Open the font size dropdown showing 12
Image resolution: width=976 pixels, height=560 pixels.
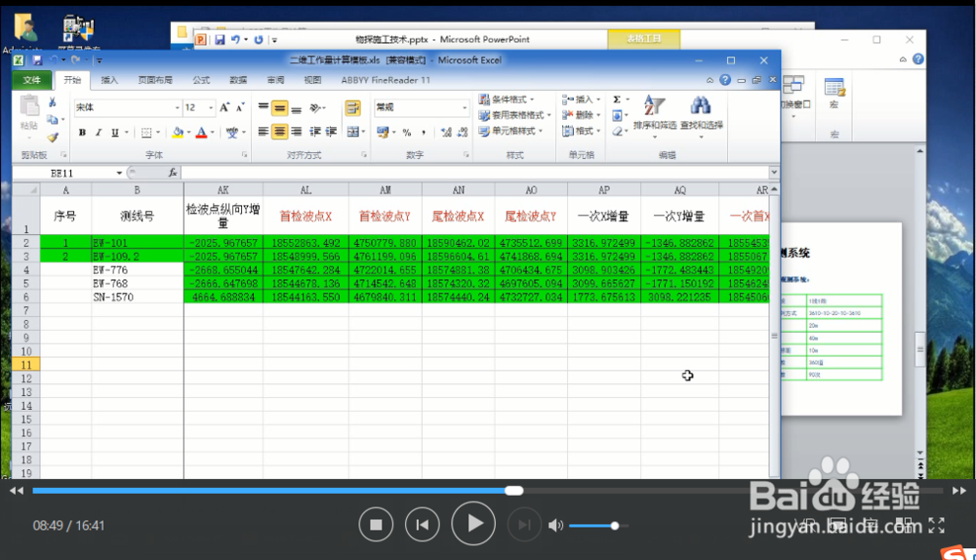coord(211,107)
